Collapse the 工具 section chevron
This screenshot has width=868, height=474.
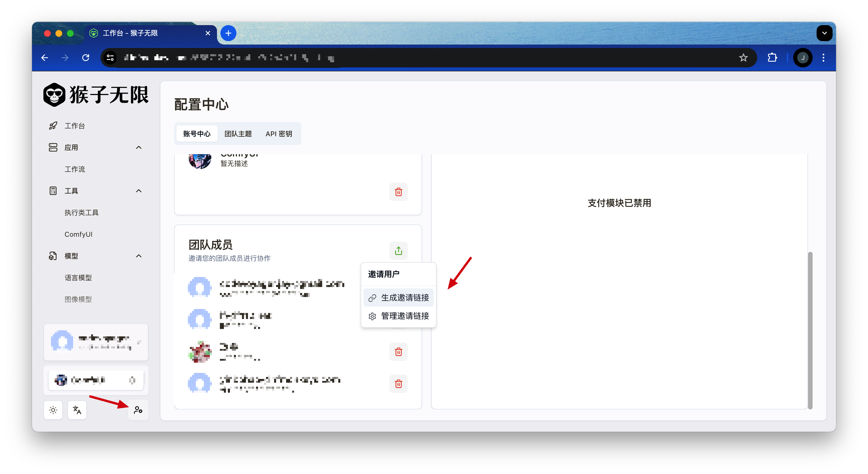[138, 191]
